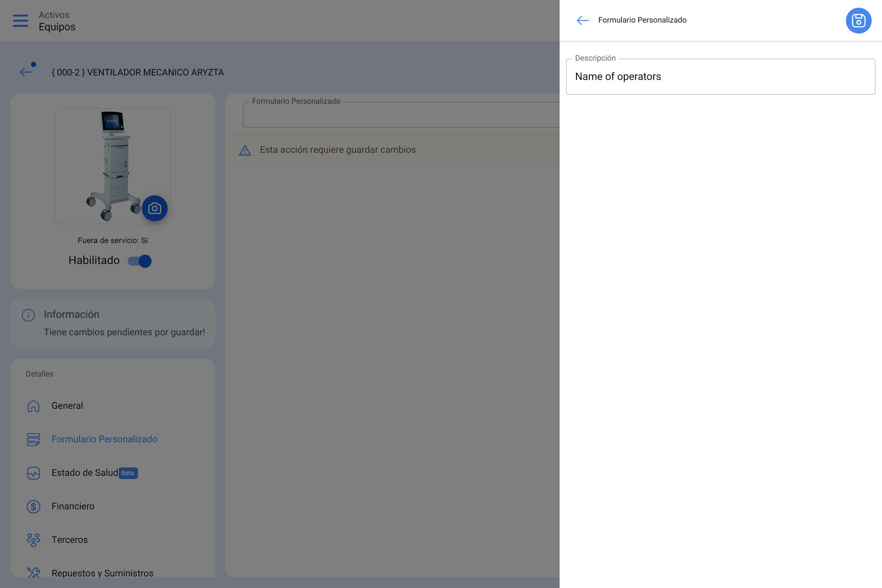Viewport: 882px width, 588px height.
Task: Click Esta acción requiere guardar cambios message
Action: (x=338, y=150)
